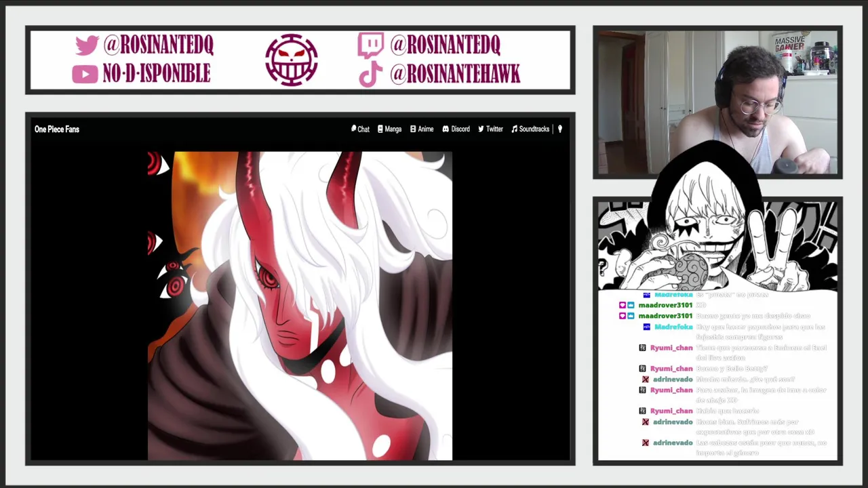Click Madrefoka username on 'Hay que hacer' message

pos(673,327)
